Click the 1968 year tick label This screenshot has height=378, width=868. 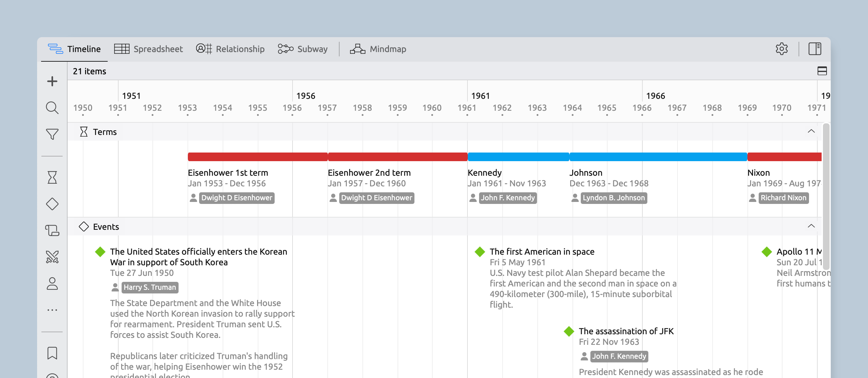tap(712, 107)
